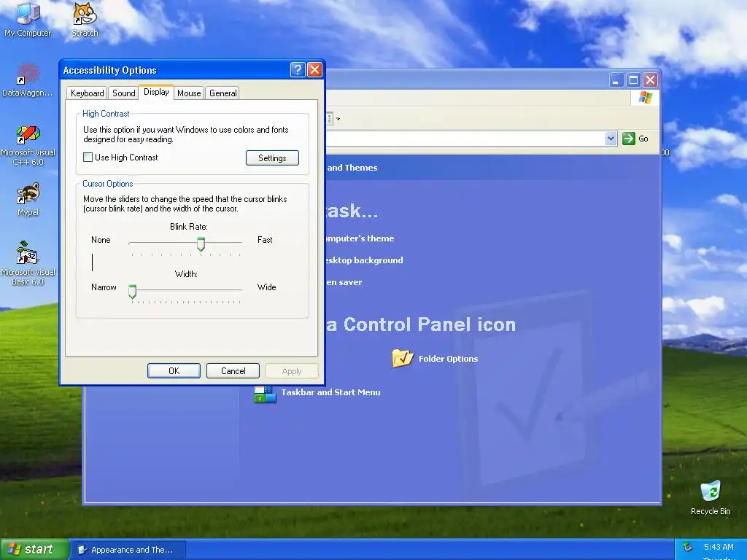Click the green Go arrow button
747x560 pixels.
[x=629, y=139]
